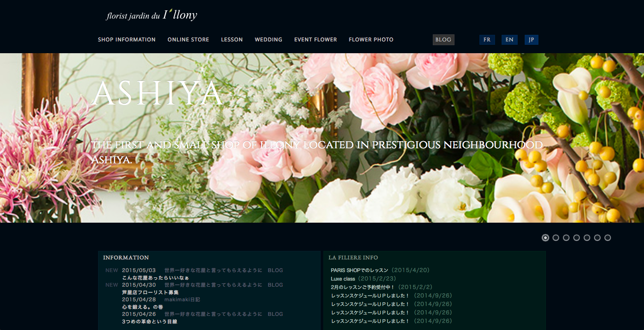
Task: Click the blog name on the 2015/05/03 entry
Action: point(213,270)
